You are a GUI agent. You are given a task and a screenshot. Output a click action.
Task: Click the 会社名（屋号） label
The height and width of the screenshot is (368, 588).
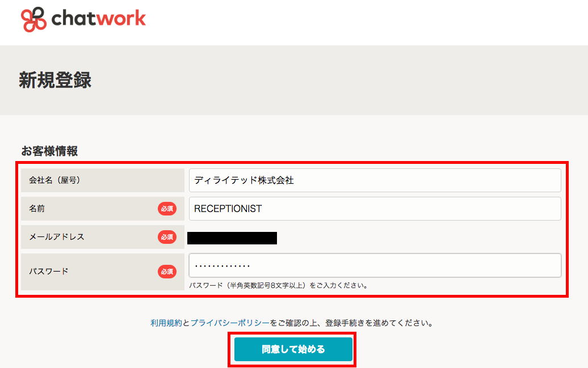tap(54, 180)
